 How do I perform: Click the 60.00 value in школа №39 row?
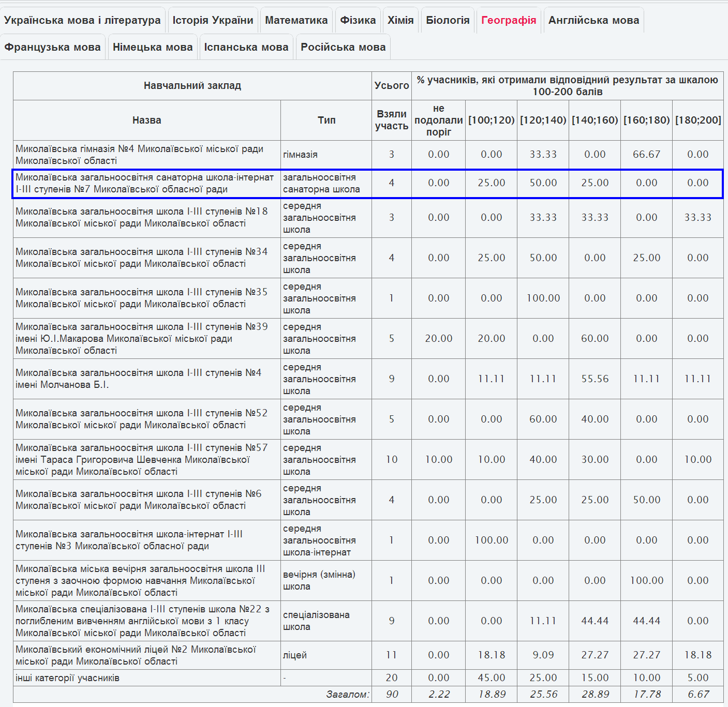(595, 339)
